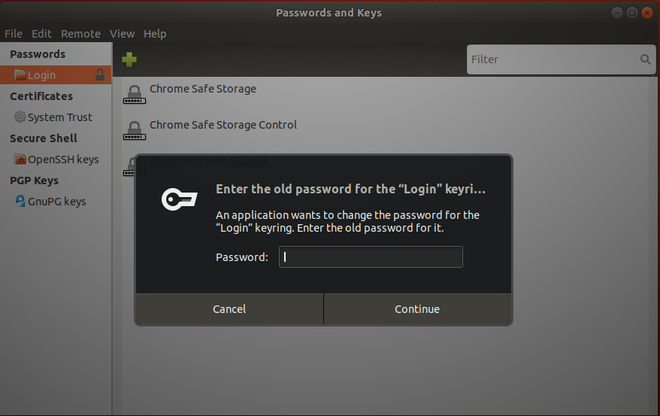Click the Chrome Safe Storage padlock icon
The height and width of the screenshot is (416, 660).
134,94
